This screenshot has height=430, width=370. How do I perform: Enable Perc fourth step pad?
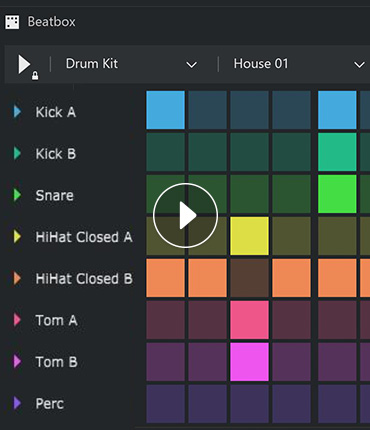tap(291, 404)
